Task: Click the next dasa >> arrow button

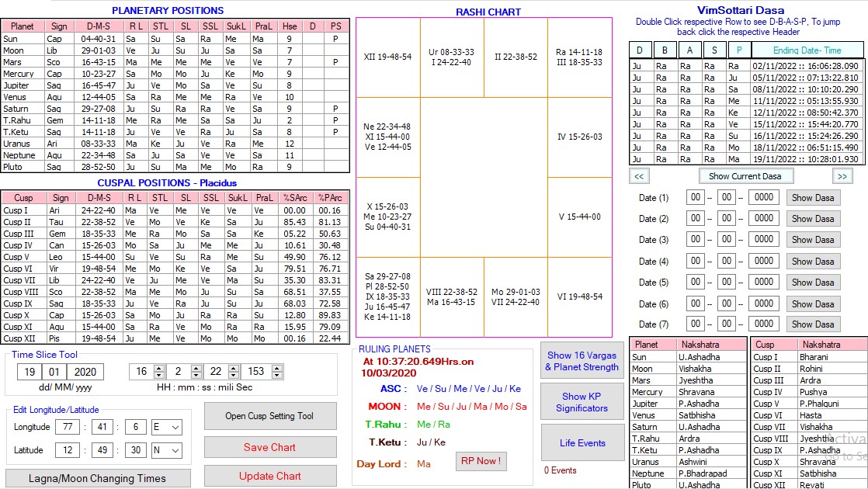Action: point(842,176)
